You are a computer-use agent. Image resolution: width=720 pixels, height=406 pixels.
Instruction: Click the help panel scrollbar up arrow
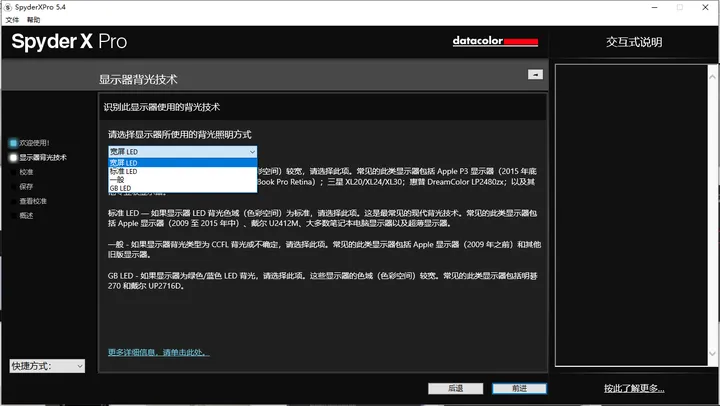tap(712, 77)
